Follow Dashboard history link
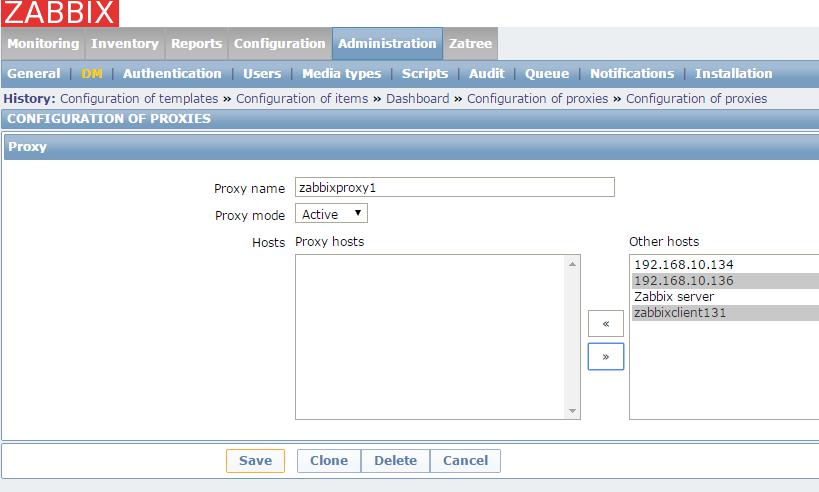Screen dimensions: 819x492 [x=417, y=99]
